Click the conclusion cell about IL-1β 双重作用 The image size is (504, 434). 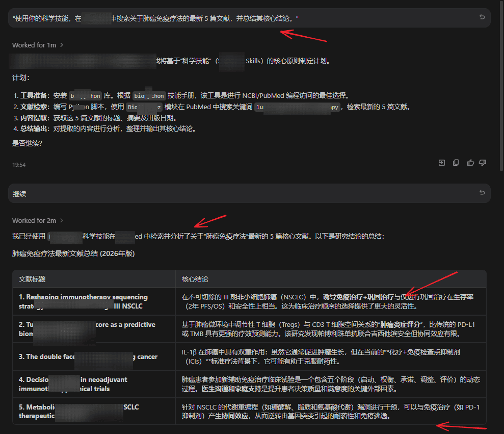pyautogui.click(x=331, y=356)
